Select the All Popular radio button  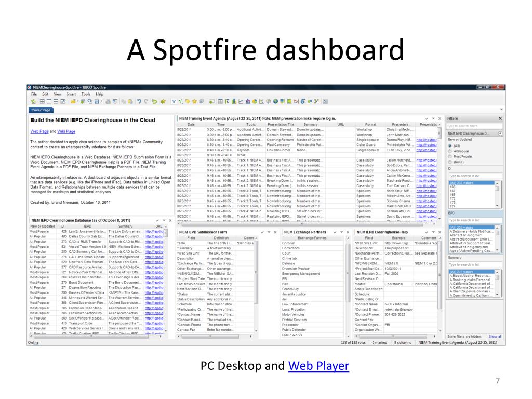[450, 151]
